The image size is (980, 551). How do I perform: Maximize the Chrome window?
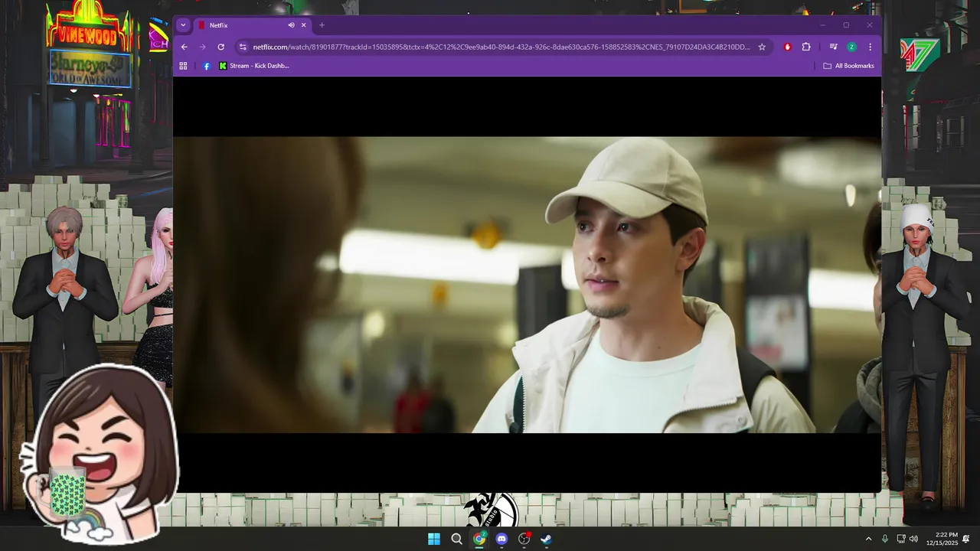pos(846,25)
